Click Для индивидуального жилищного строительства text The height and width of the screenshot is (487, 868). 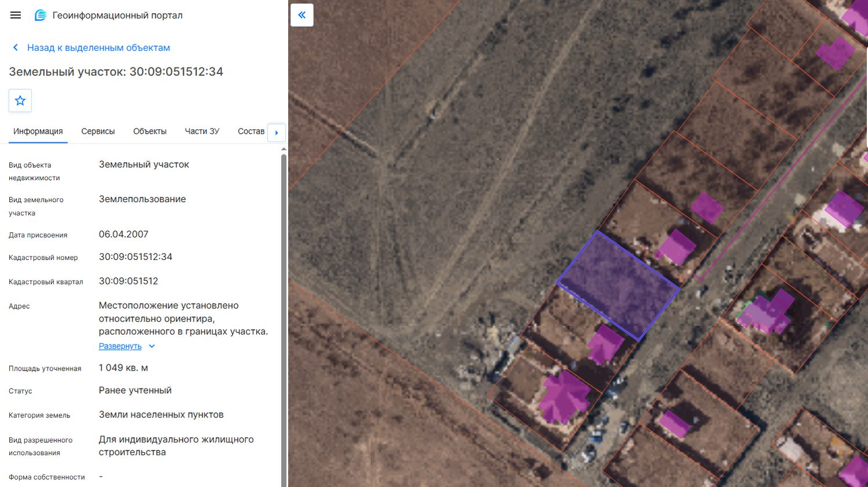tap(176, 446)
